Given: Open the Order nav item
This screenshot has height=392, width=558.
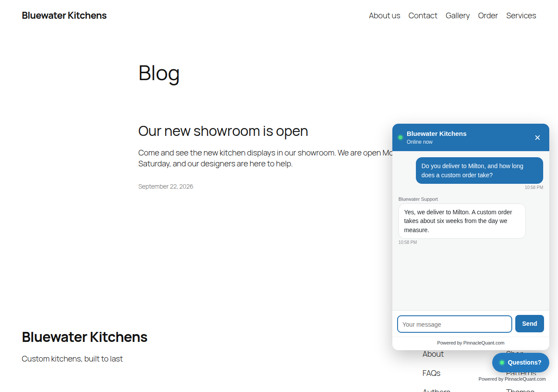Looking at the screenshot, I should (488, 16).
